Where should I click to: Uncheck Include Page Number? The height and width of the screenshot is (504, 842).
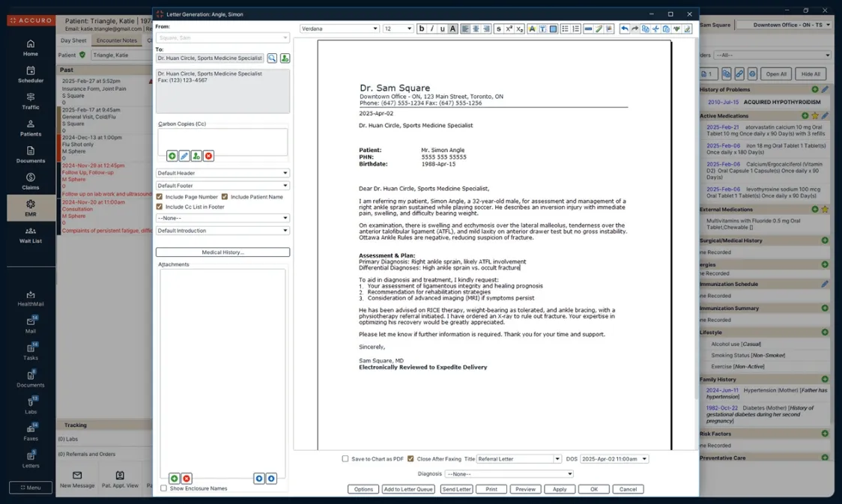pos(159,197)
